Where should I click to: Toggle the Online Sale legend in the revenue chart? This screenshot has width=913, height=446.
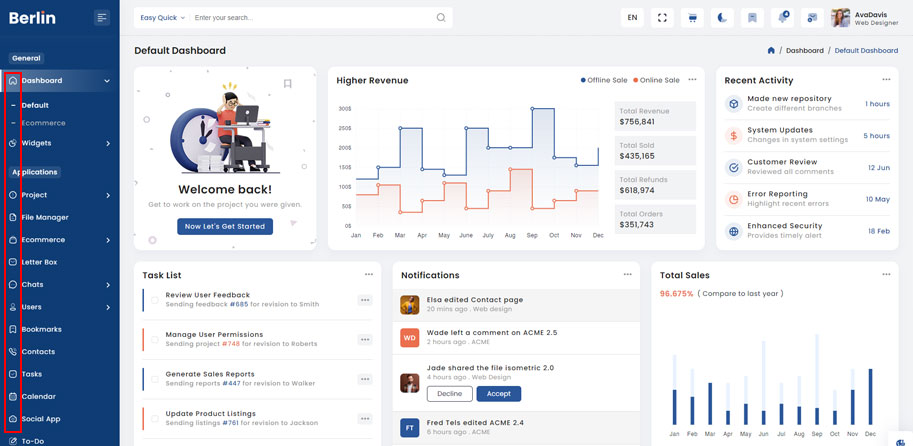pos(655,80)
